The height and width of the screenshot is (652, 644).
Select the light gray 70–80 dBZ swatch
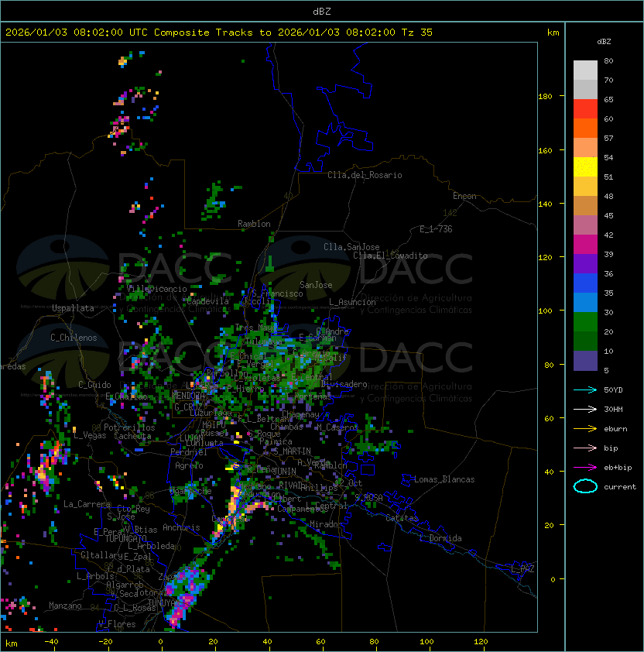[585, 70]
